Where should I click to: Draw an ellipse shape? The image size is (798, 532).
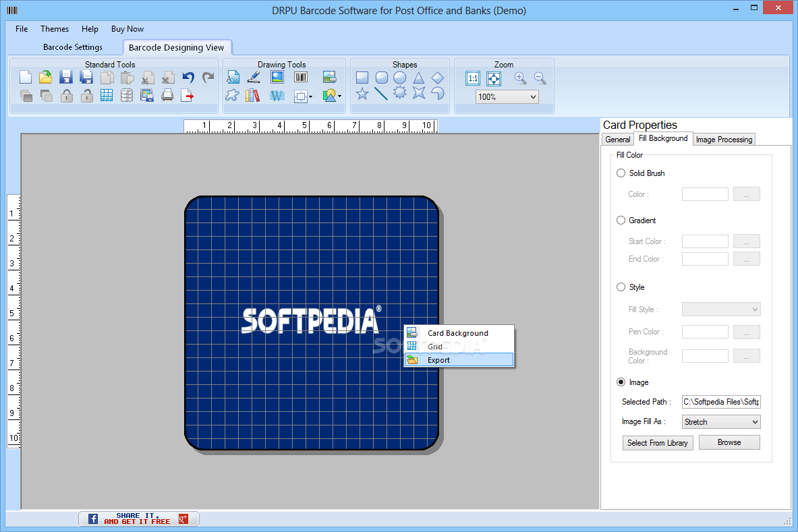(400, 78)
